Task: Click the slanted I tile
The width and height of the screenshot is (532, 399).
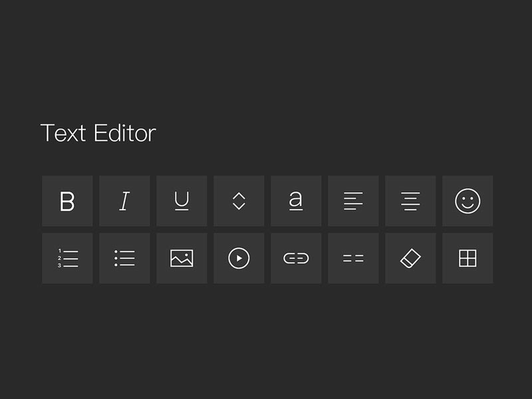Action: click(x=124, y=201)
